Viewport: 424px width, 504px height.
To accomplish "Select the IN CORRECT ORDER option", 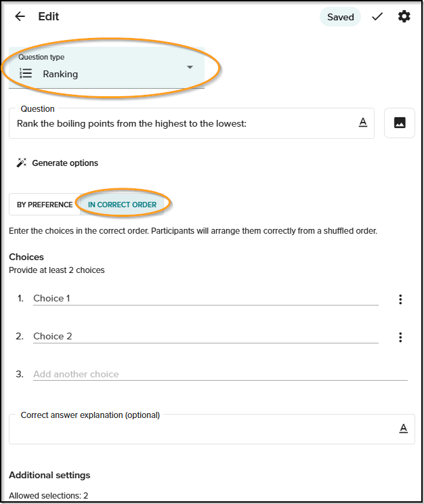I will point(122,205).
